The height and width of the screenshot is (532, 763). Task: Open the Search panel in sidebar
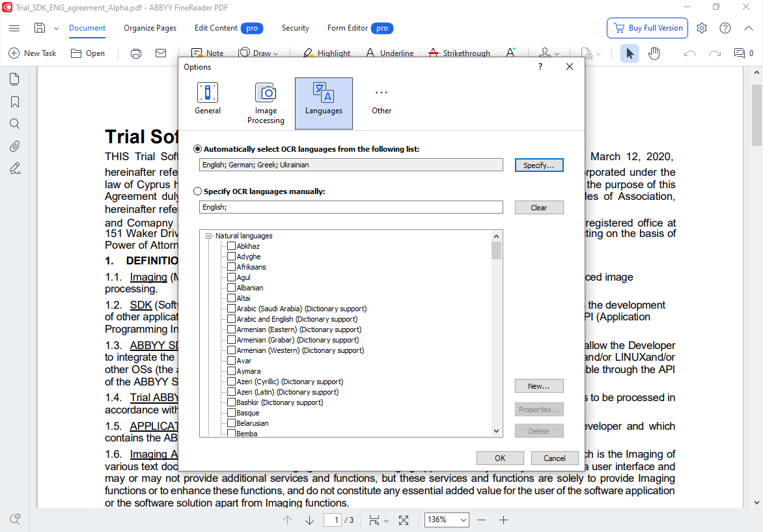coord(14,124)
